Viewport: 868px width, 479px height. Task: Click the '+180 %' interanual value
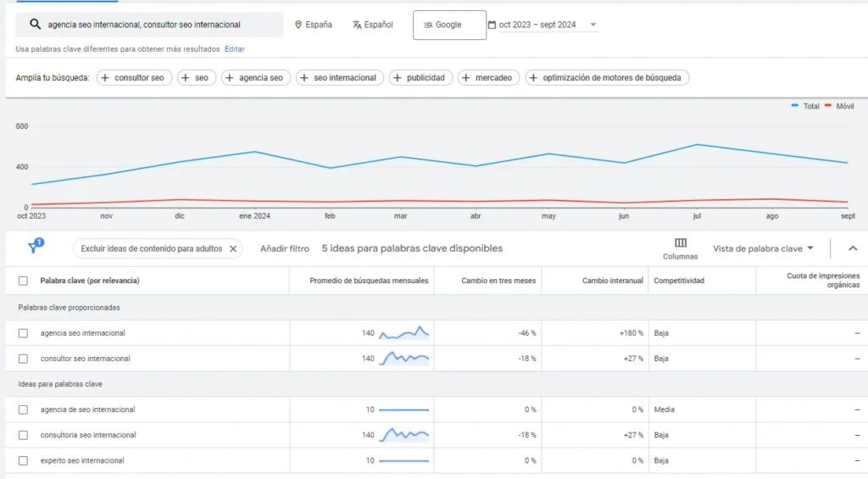click(631, 333)
